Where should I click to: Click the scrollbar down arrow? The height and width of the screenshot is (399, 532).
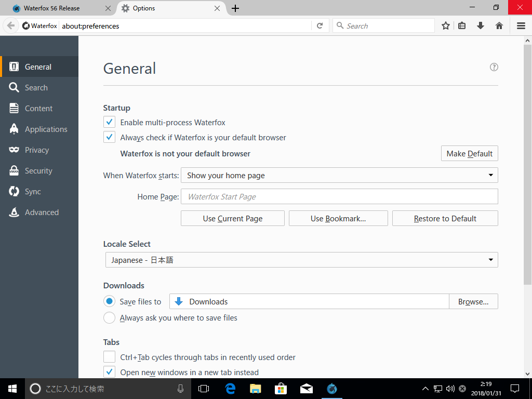(x=527, y=374)
